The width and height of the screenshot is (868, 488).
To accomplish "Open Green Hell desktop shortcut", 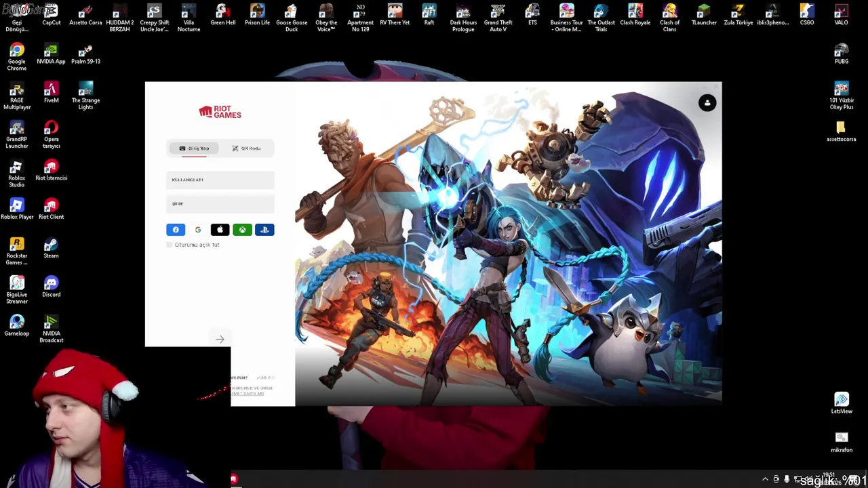I will click(222, 15).
